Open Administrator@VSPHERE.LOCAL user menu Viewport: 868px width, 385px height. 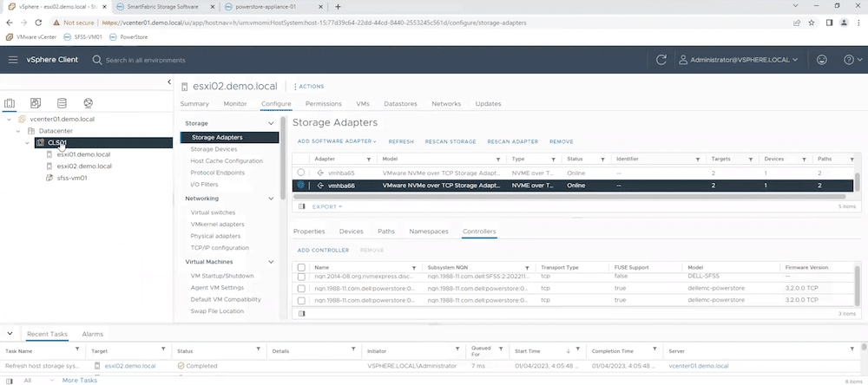tap(739, 60)
